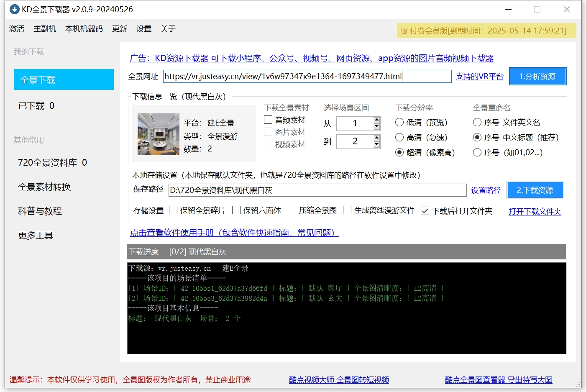Increase the scene range start value
The height and width of the screenshot is (392, 586).
377,120
